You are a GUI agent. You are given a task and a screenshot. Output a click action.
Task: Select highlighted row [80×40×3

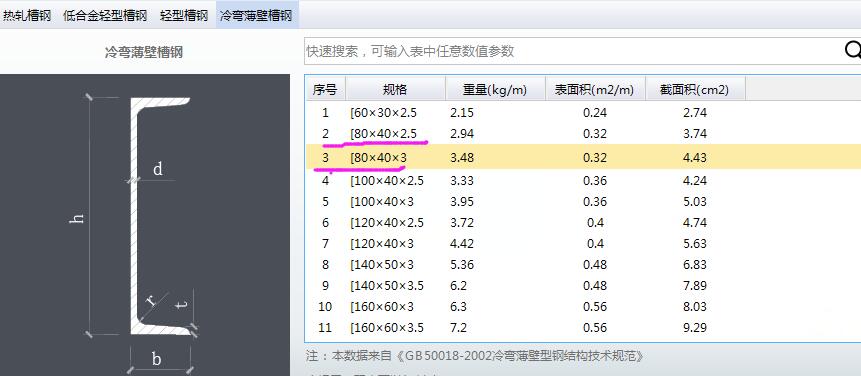(x=583, y=157)
